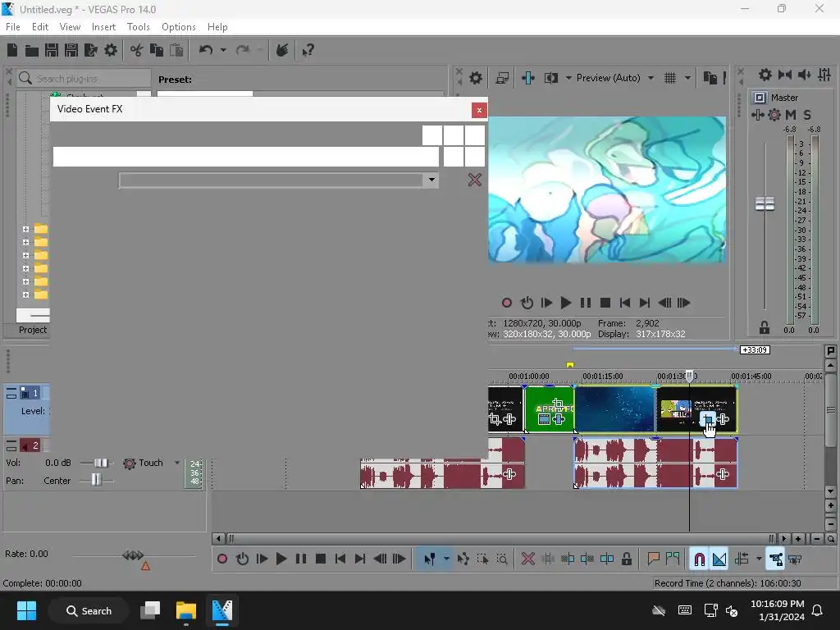The image size is (840, 630).
Task: Open the Tools menu
Action: pos(138,27)
